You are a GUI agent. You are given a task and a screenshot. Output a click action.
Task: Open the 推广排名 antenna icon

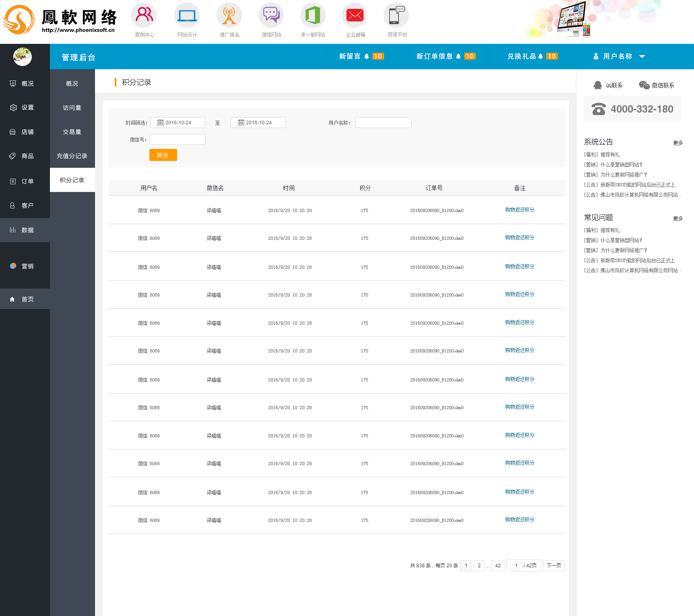pyautogui.click(x=229, y=15)
